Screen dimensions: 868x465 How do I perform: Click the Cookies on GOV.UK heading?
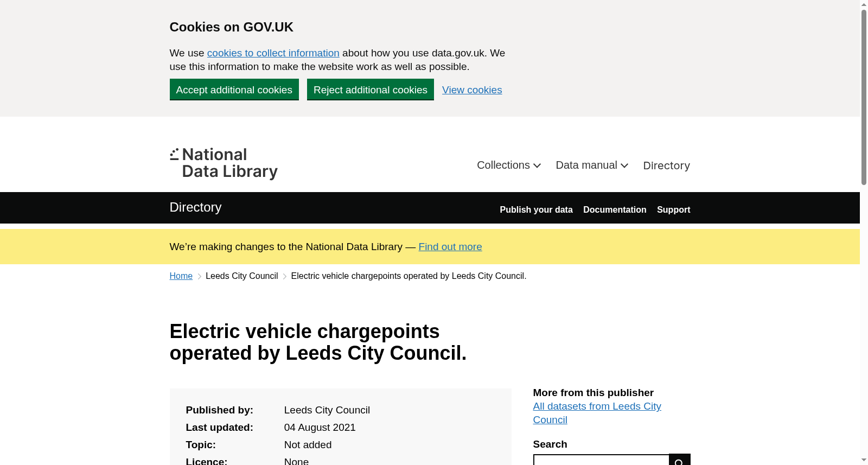click(232, 27)
